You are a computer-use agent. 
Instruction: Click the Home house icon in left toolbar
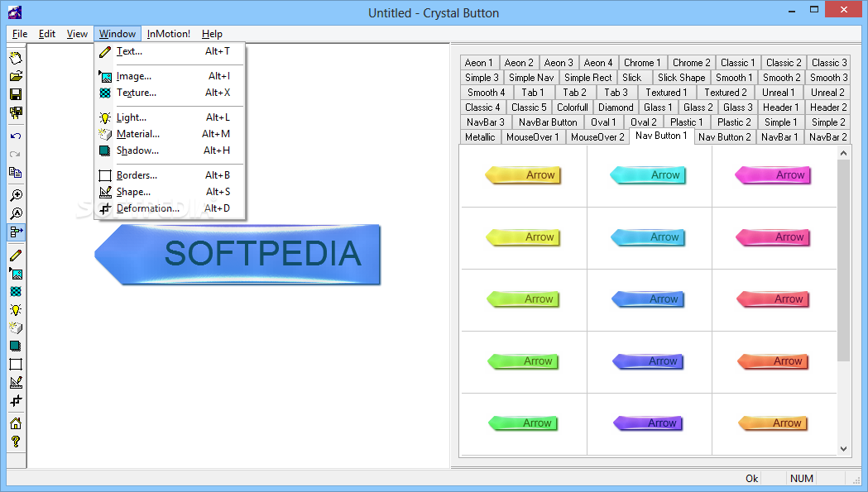[x=16, y=423]
